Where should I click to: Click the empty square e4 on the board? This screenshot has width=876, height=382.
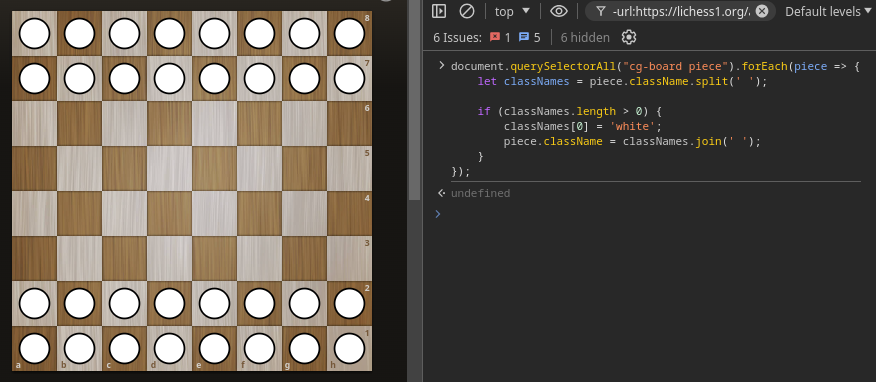click(x=215, y=213)
